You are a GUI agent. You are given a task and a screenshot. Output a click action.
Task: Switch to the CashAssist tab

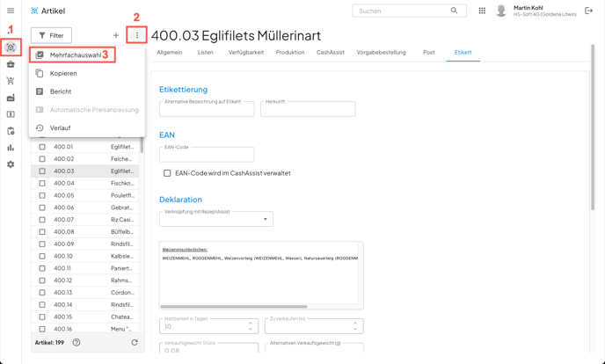click(331, 53)
